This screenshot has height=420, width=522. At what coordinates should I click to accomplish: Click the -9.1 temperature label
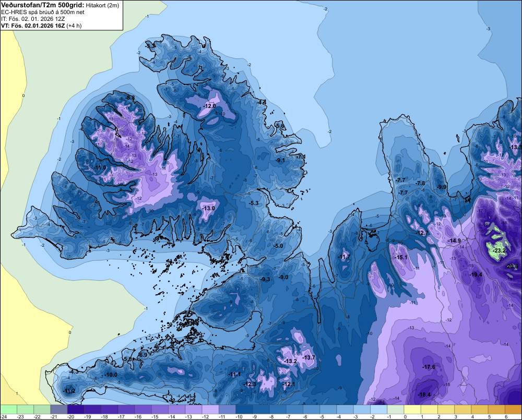280,160
